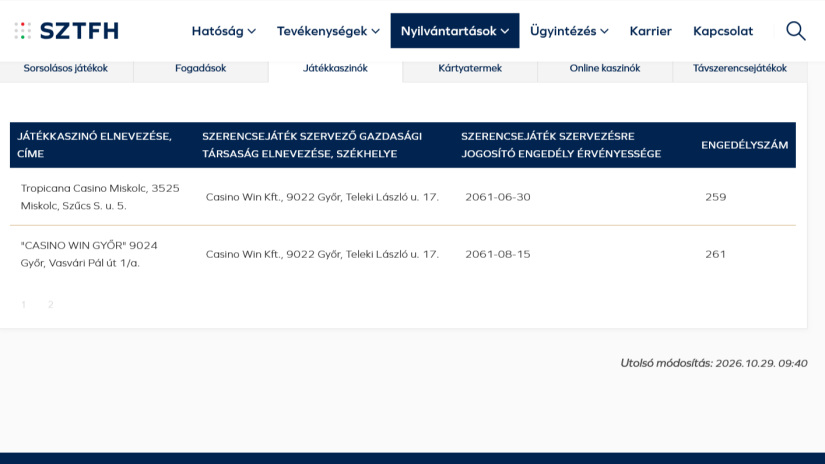Open the search magnifier icon
The width and height of the screenshot is (825, 464).
[796, 31]
